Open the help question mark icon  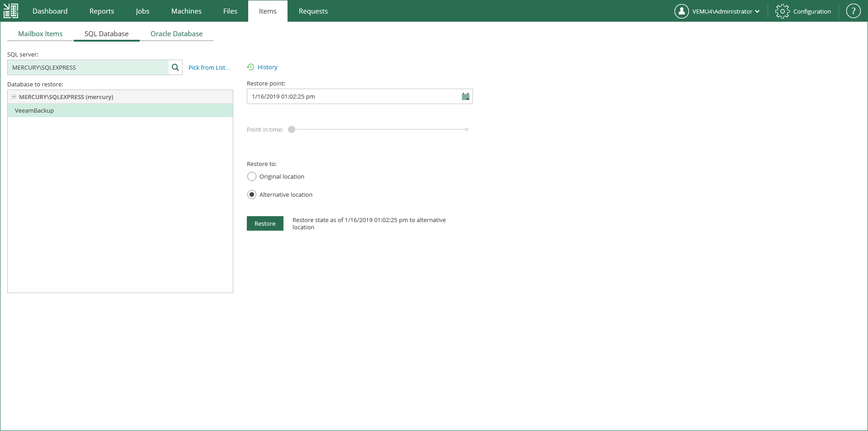click(853, 11)
